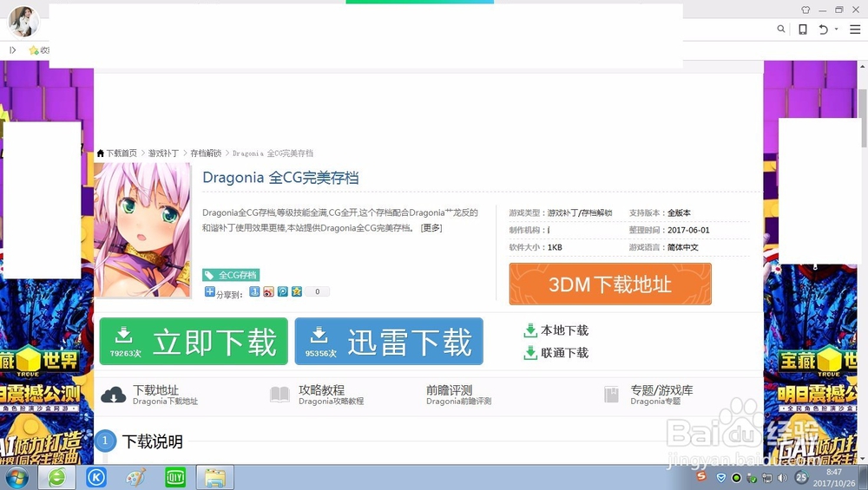Open the File Explorer folder taskbar icon

214,477
